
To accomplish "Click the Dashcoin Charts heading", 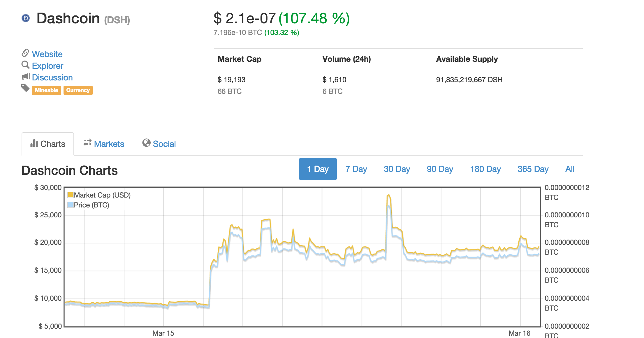I will [x=70, y=170].
